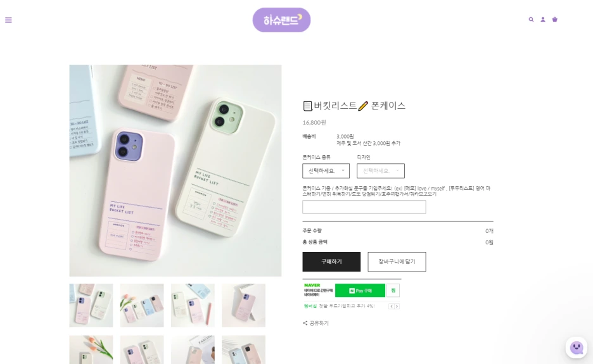Show next Naver promotion banner arrow
Image resolution: width=593 pixels, height=364 pixels.
[x=397, y=306]
